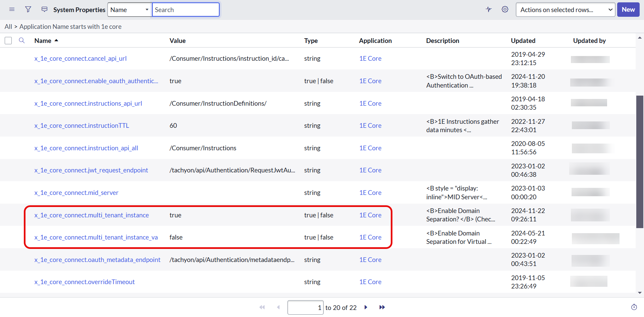Open the 1E Core link in instructionTTL row
Viewport: 644px width, 317px height.
[x=370, y=125]
